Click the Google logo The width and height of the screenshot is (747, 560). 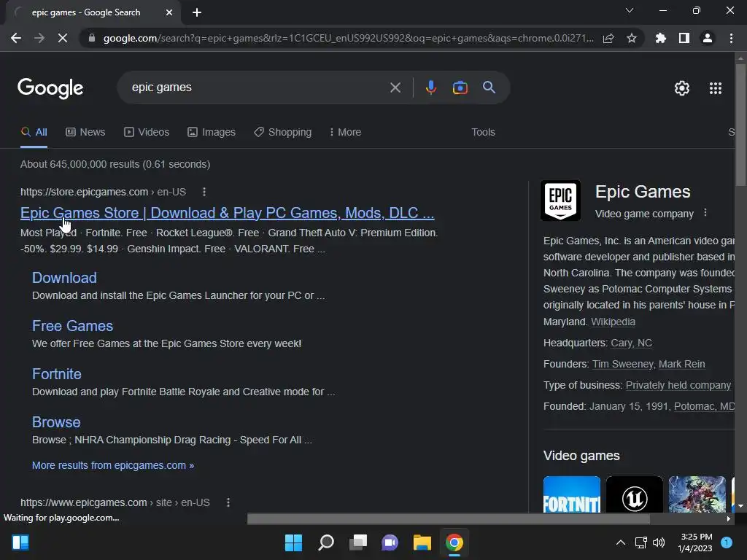pos(50,88)
